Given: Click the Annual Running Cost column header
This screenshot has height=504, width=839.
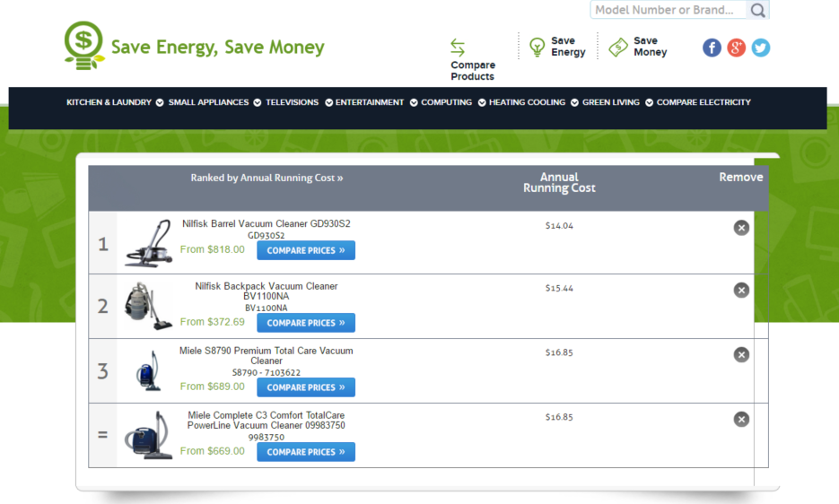Looking at the screenshot, I should pyautogui.click(x=559, y=182).
